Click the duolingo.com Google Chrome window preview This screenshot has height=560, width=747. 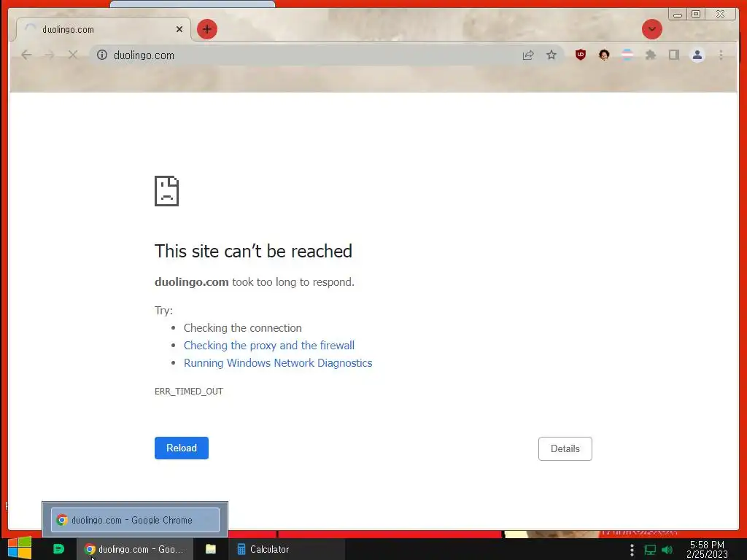click(135, 519)
